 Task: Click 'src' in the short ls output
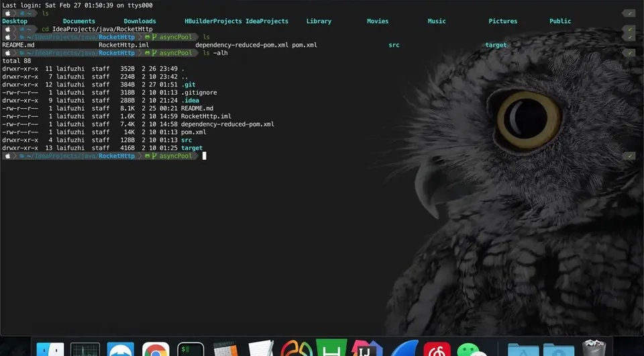[394, 45]
